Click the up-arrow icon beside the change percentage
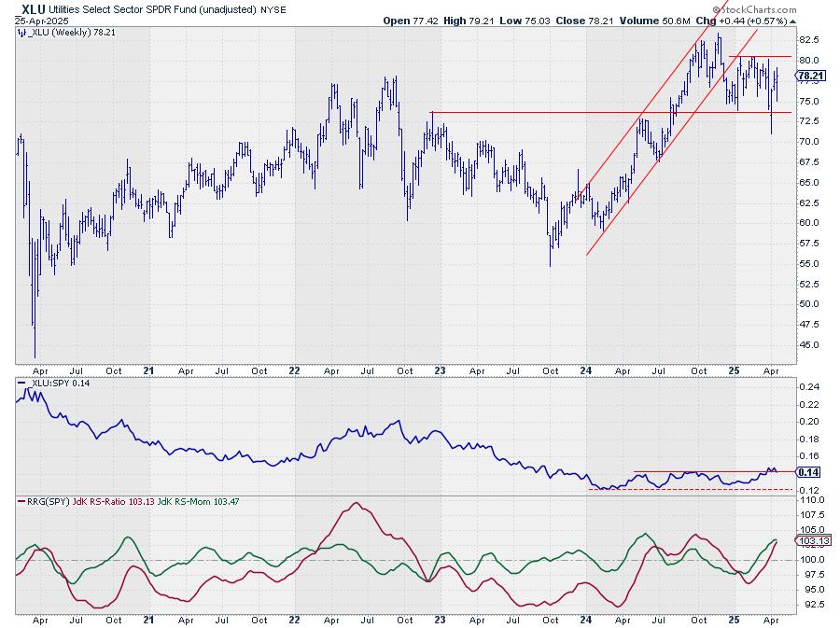840x628 pixels. point(792,20)
